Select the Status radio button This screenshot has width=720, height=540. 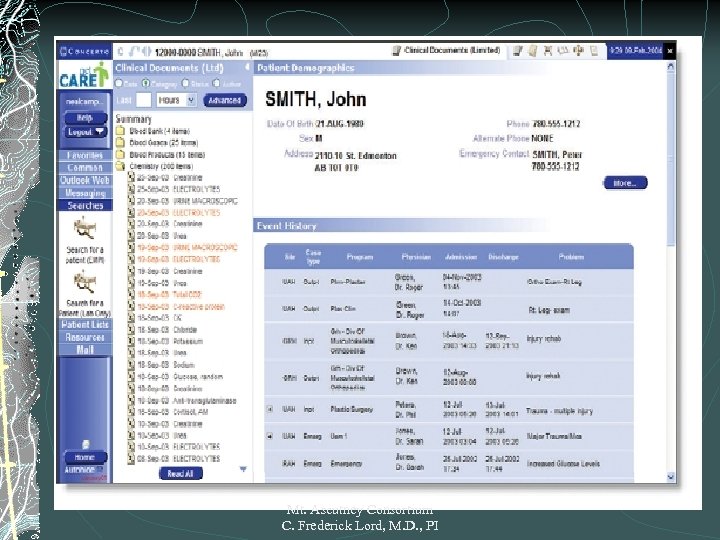[186, 84]
